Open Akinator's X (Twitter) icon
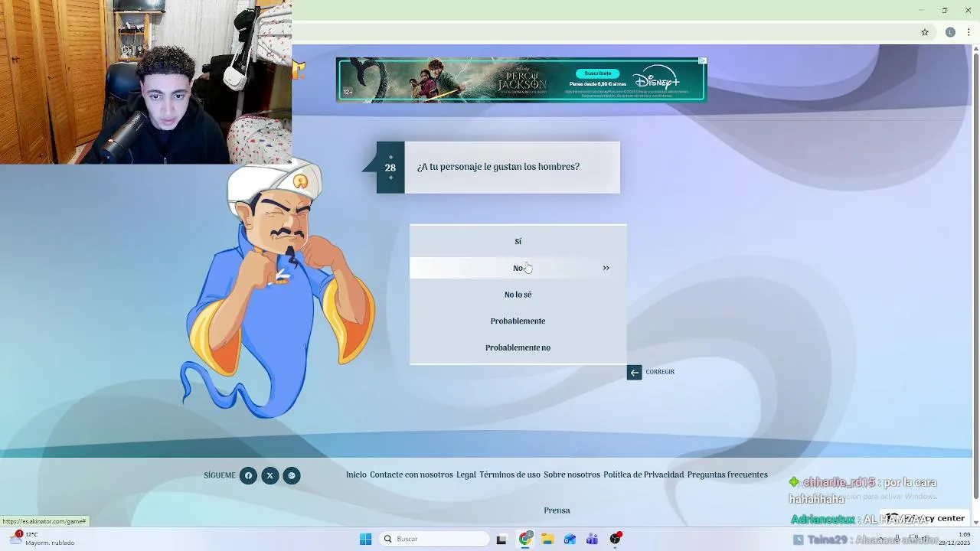 269,475
